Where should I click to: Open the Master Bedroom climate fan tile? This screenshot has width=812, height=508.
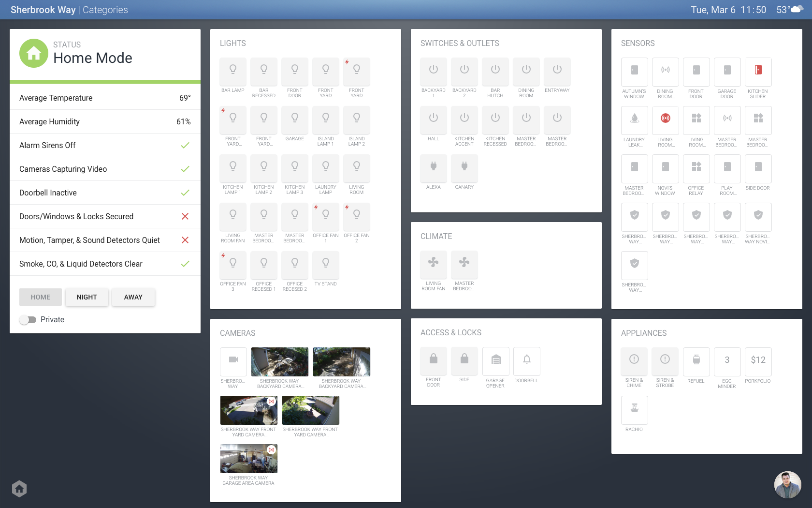tap(464, 265)
